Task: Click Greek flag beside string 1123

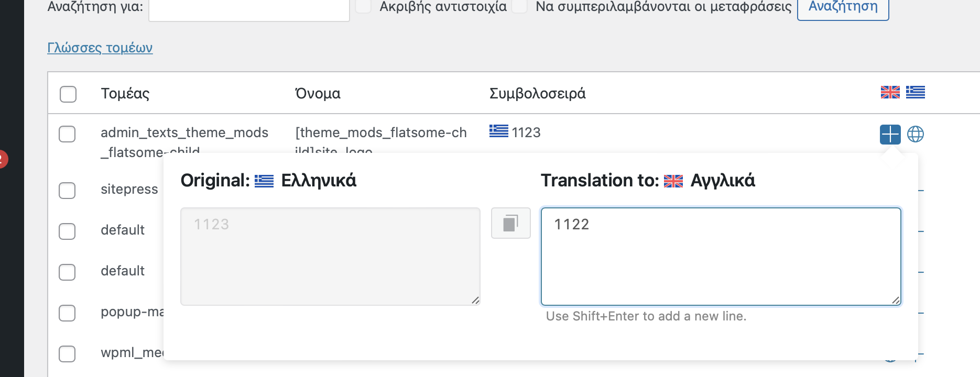Action: [499, 131]
